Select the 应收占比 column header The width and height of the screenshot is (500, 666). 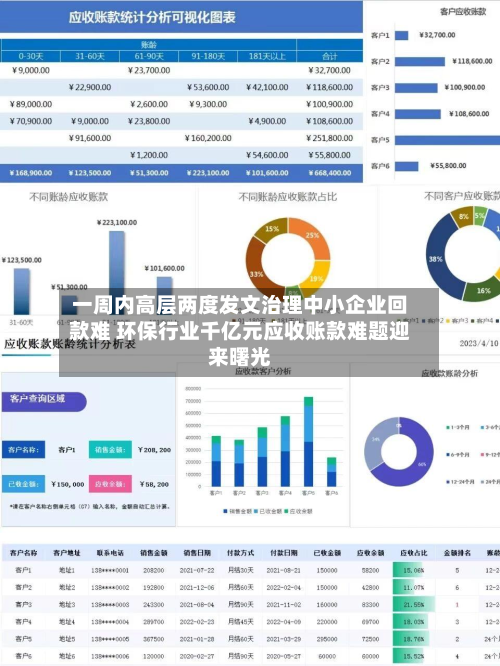[x=414, y=553]
